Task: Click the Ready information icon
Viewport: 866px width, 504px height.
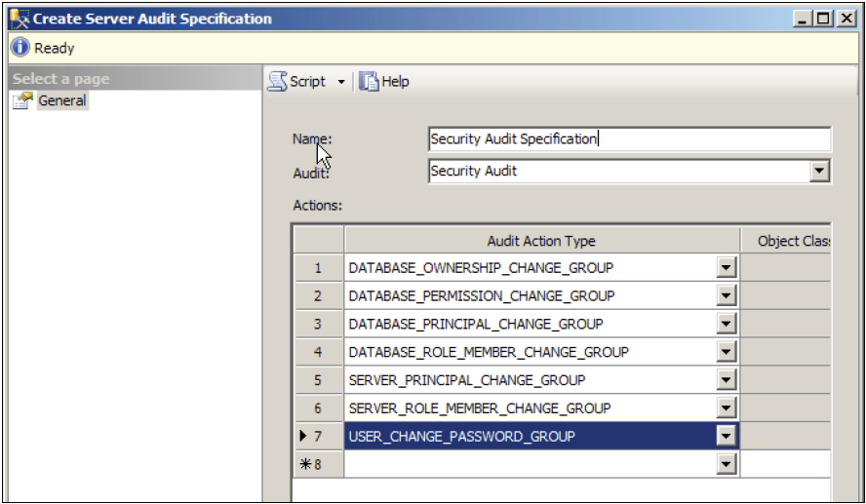Action: 20,48
